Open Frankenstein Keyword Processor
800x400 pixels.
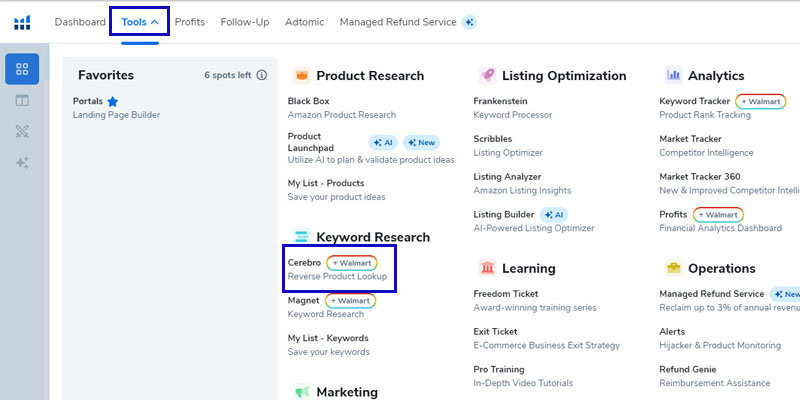(513, 108)
